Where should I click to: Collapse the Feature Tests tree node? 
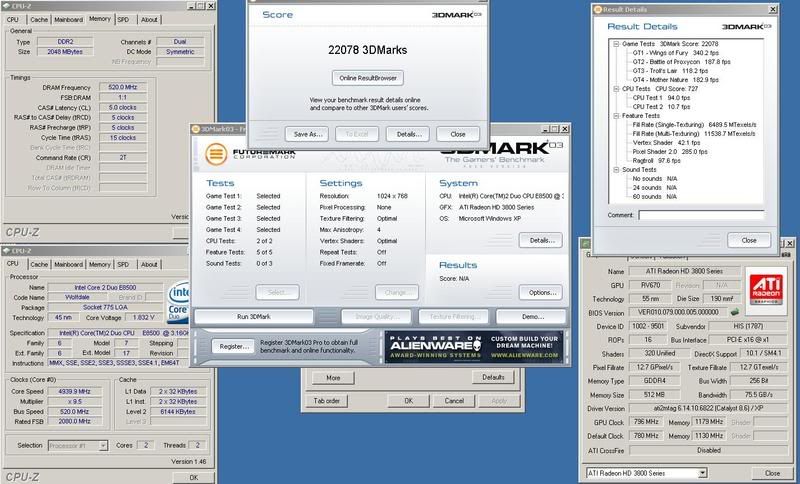point(616,116)
